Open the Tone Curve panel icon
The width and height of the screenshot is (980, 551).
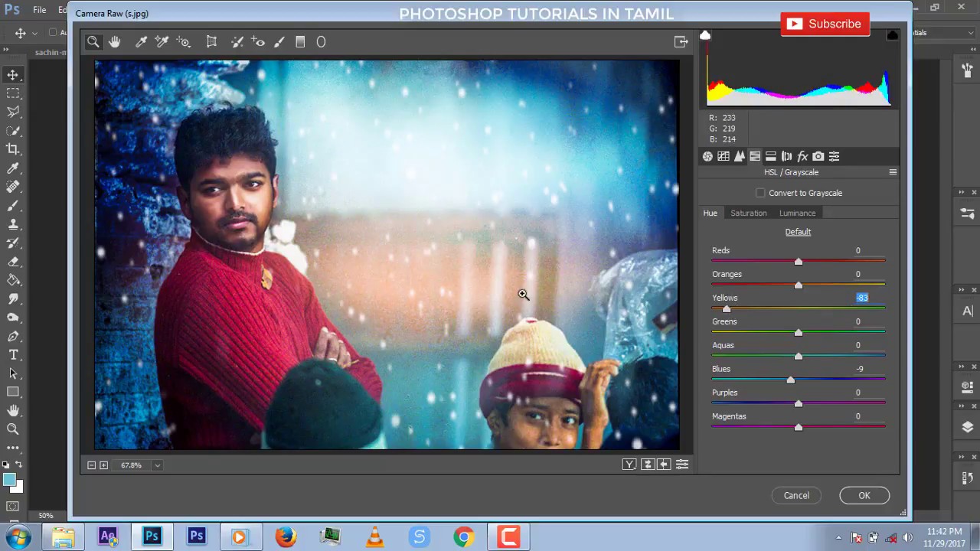724,156
